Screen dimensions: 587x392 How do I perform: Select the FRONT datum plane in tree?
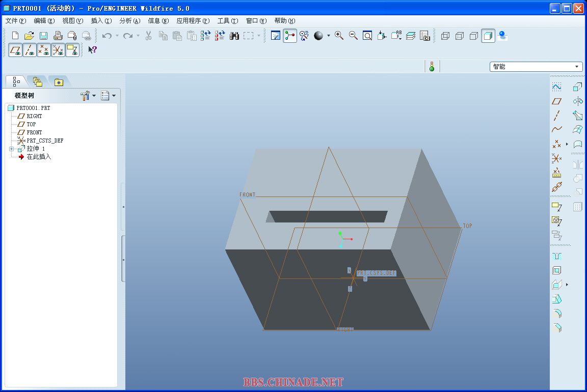34,132
